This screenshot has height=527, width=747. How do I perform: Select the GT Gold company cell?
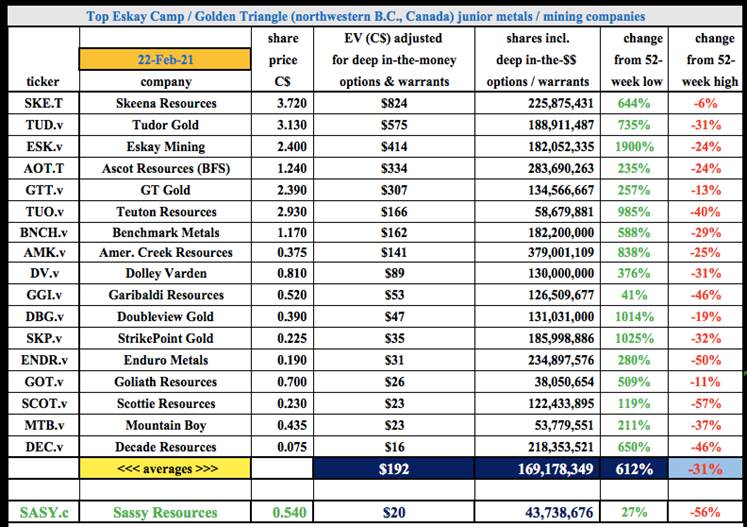coord(165,190)
